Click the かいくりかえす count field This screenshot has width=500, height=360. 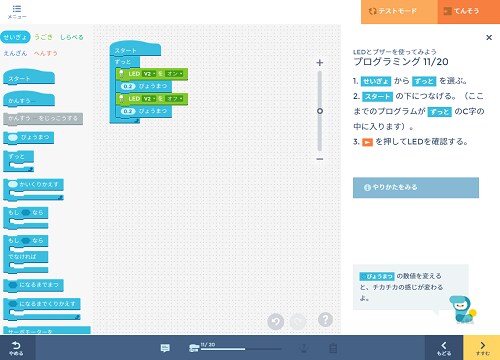tap(13, 184)
